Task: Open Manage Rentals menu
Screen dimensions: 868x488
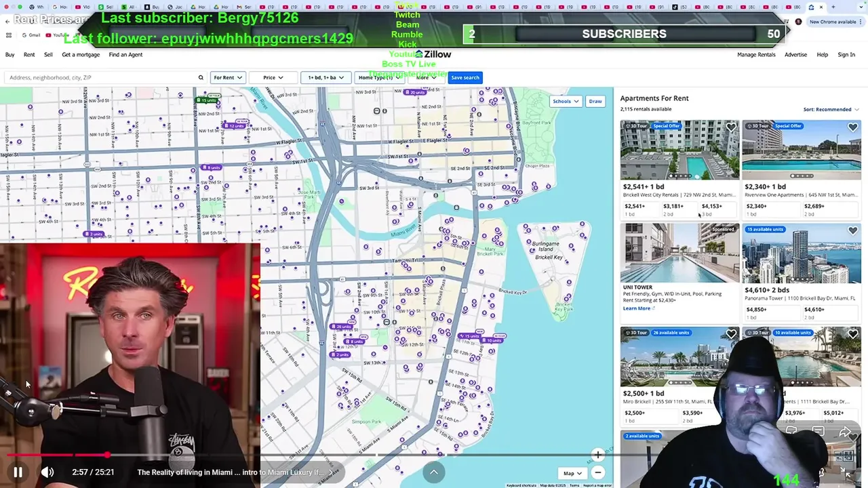Action: [x=756, y=54]
